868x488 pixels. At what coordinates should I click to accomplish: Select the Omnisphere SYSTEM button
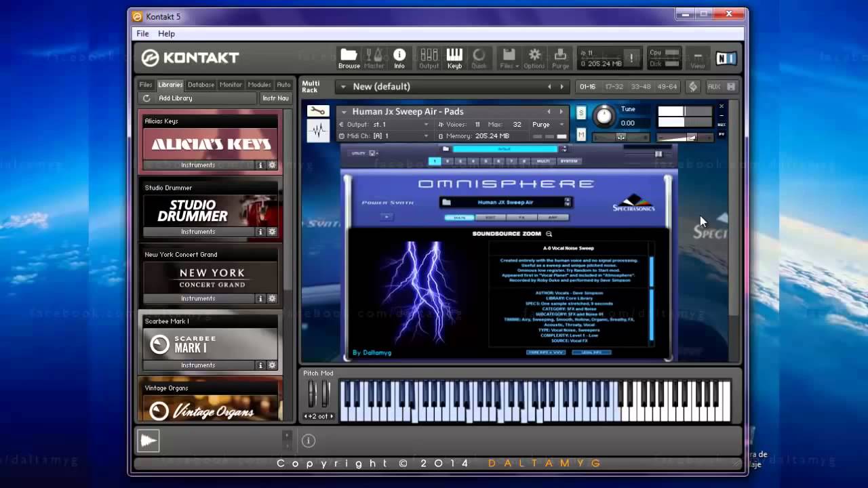pyautogui.click(x=568, y=161)
